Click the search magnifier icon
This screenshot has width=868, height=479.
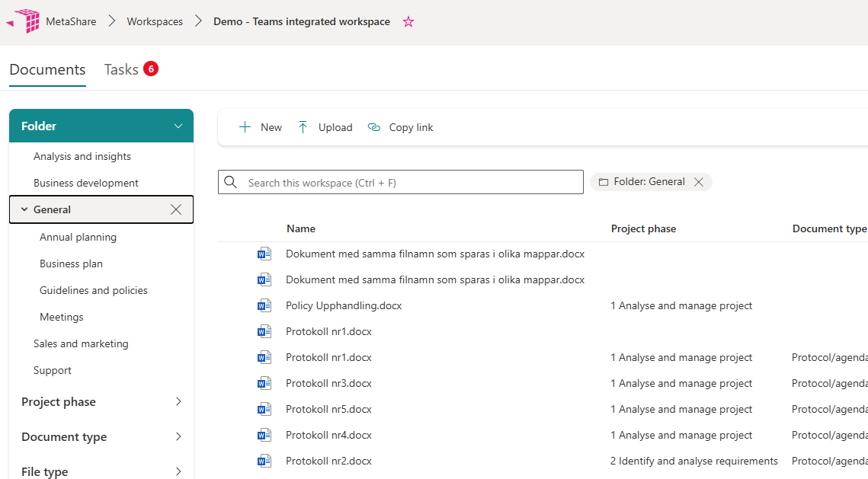(231, 183)
